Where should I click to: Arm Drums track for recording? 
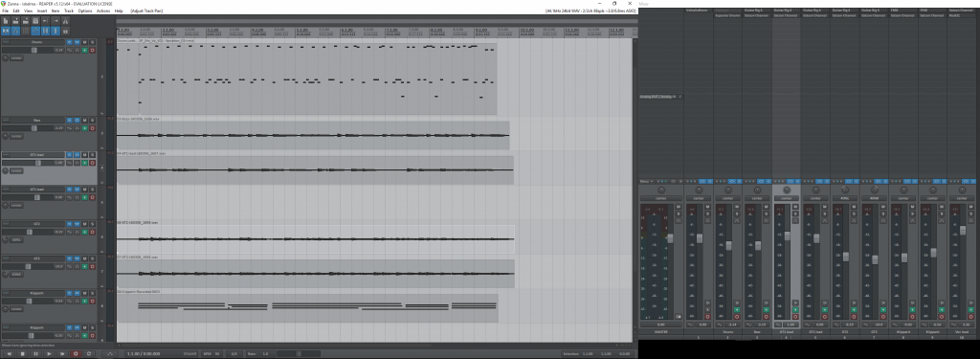click(x=92, y=50)
